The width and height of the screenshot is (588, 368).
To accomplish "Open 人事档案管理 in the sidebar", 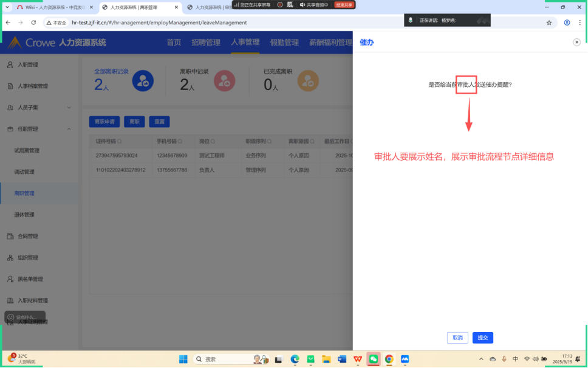I will click(39, 86).
